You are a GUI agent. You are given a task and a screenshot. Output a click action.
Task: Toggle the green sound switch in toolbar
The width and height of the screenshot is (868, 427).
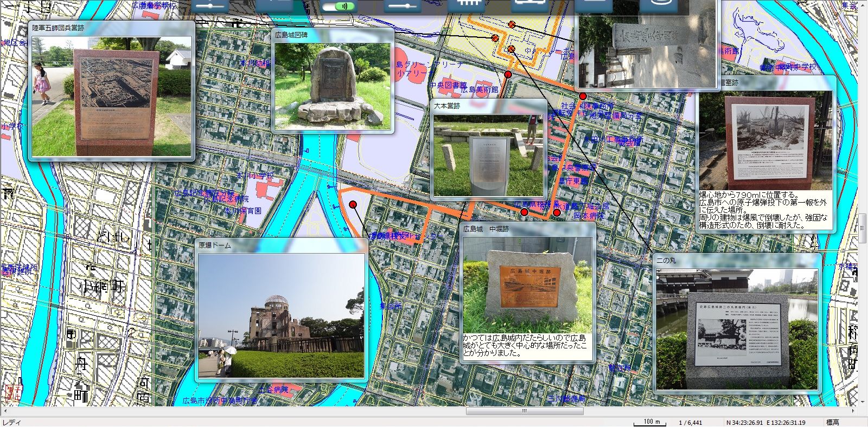coord(338,6)
